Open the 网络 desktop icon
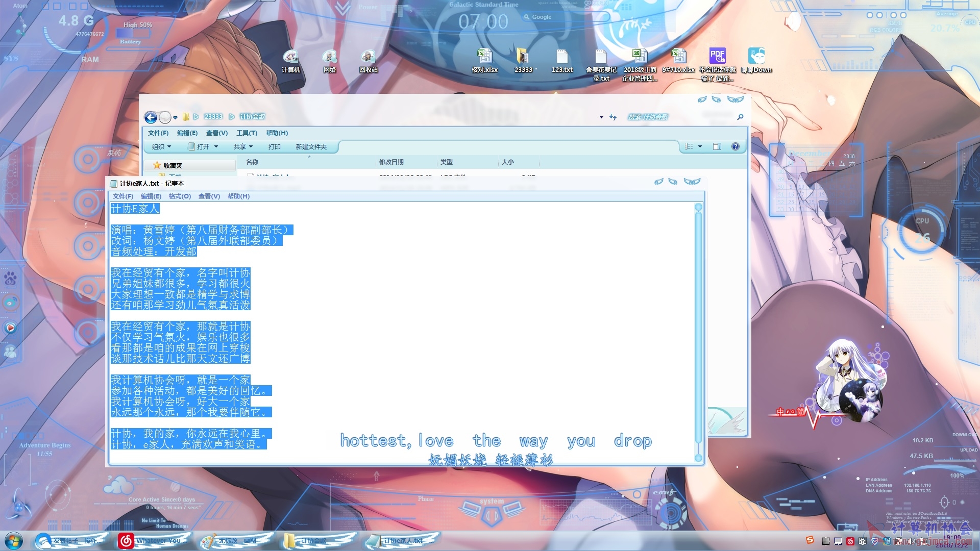Screen dimensions: 980x551 329,61
